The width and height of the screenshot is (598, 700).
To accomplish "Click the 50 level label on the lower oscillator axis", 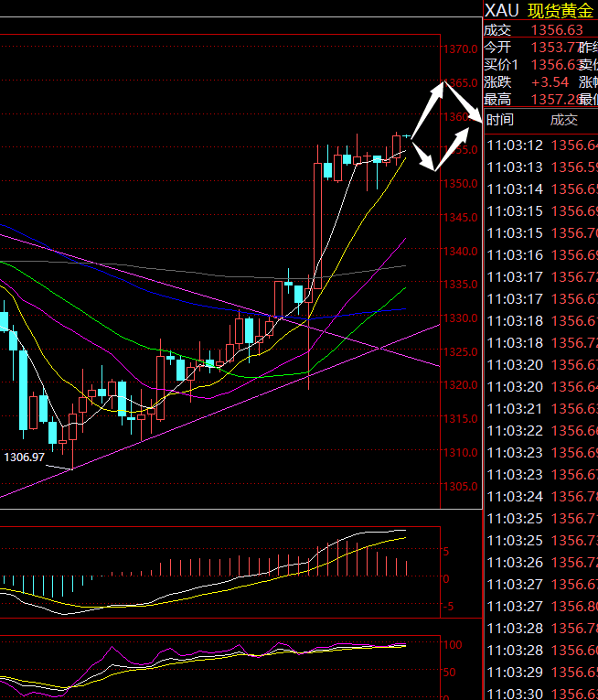I will [x=449, y=672].
